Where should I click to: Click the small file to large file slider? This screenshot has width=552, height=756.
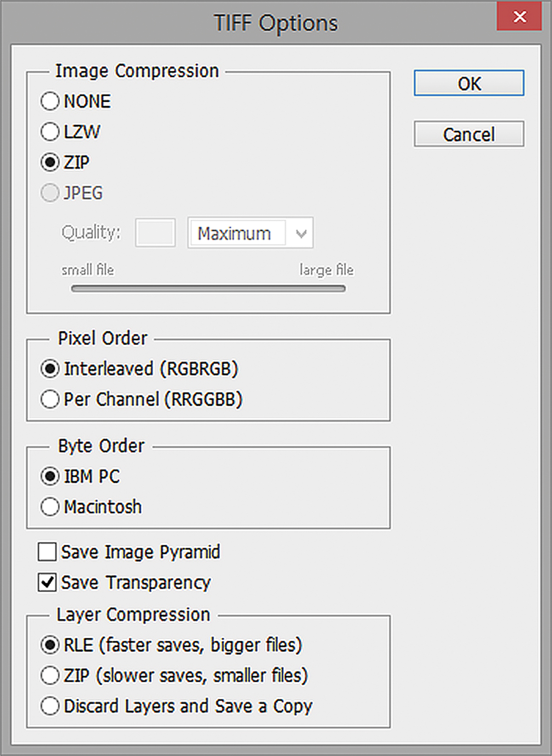[x=208, y=289]
